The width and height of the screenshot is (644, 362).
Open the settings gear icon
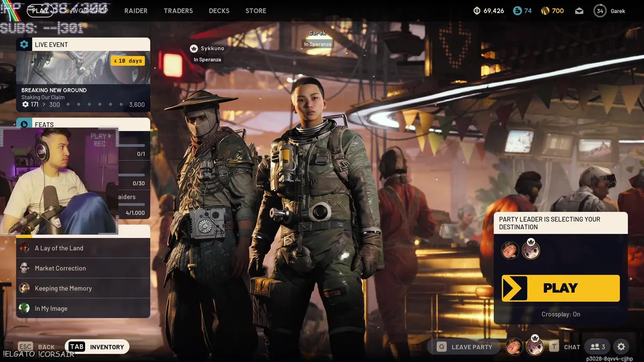click(621, 347)
